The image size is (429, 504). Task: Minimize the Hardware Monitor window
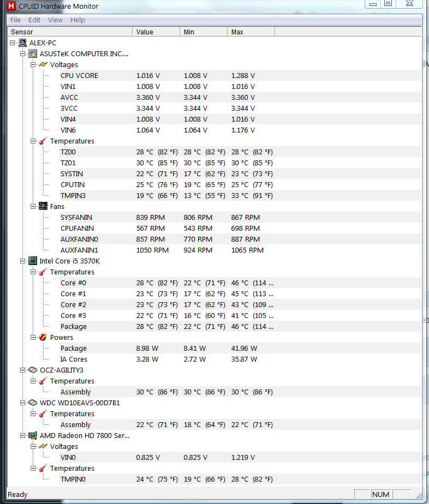pos(373,3)
